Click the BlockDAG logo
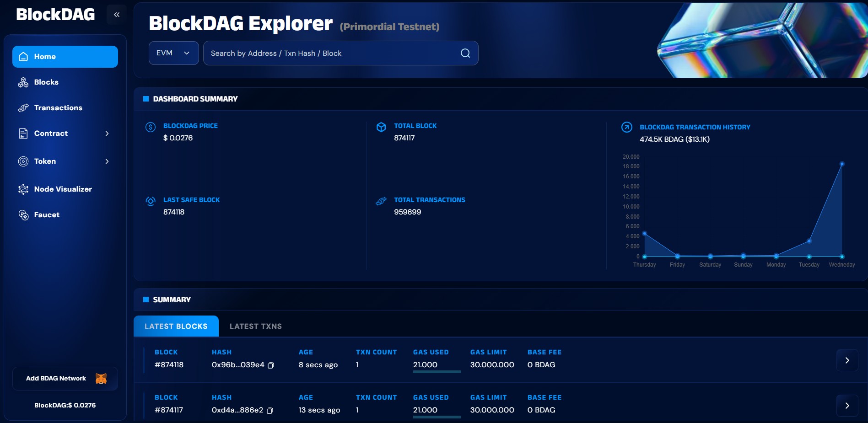The width and height of the screenshot is (868, 423). click(x=55, y=15)
